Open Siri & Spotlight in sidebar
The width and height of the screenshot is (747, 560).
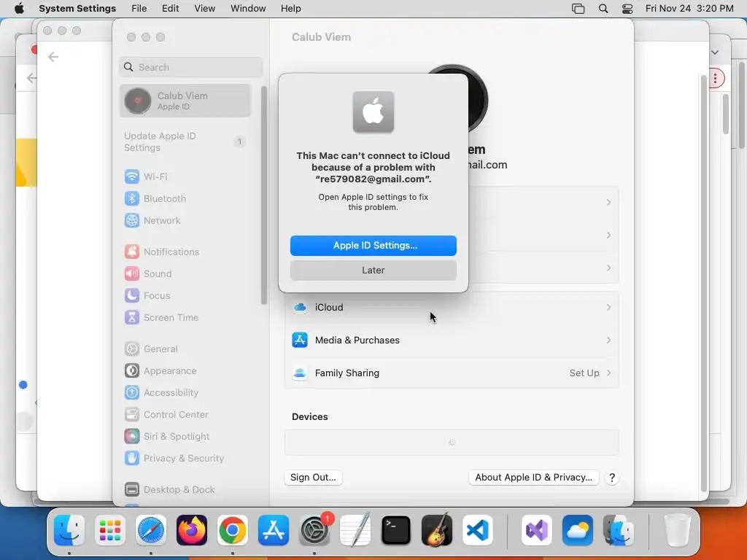tap(186, 437)
